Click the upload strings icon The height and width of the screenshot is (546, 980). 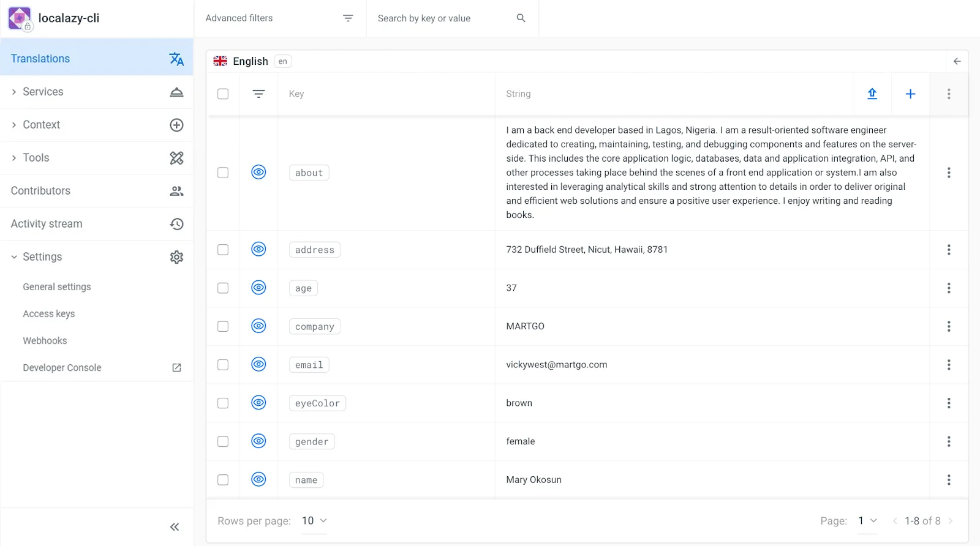[x=872, y=94]
